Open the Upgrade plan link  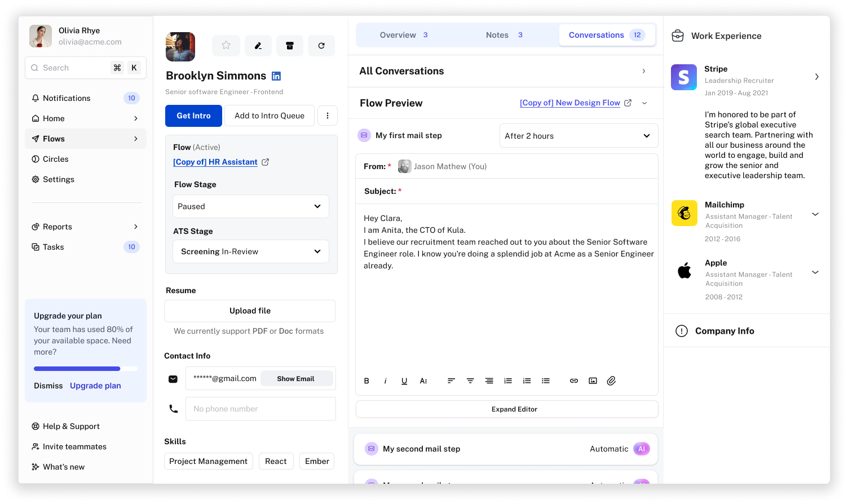[95, 386]
